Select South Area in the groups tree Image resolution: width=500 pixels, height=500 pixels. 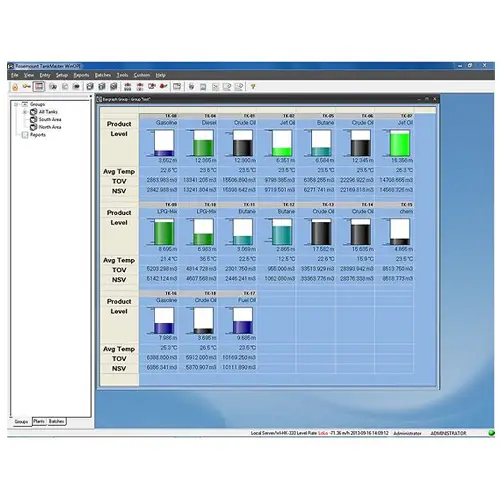[x=50, y=119]
